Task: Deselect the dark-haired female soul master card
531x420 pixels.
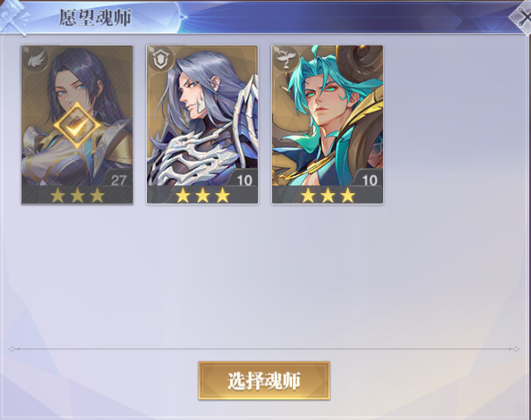Action: (77, 125)
